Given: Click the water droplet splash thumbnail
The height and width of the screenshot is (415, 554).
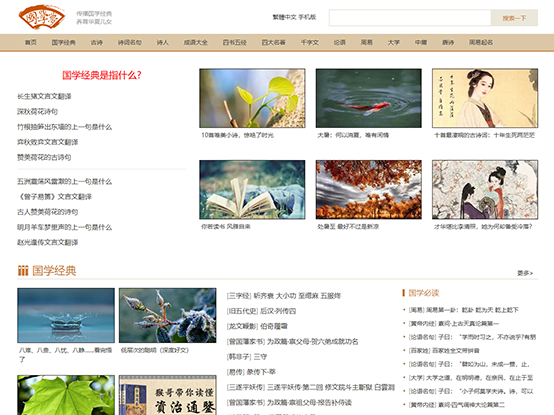Looking at the screenshot, I should tap(66, 315).
